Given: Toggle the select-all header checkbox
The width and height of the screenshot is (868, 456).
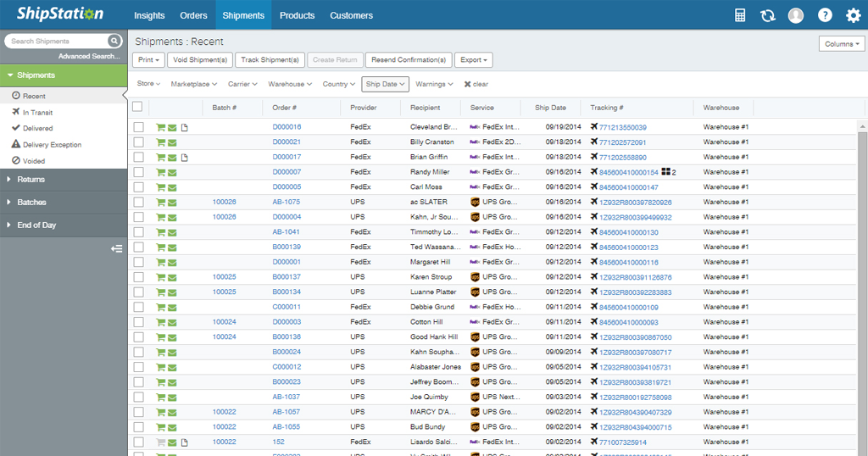Looking at the screenshot, I should 137,107.
